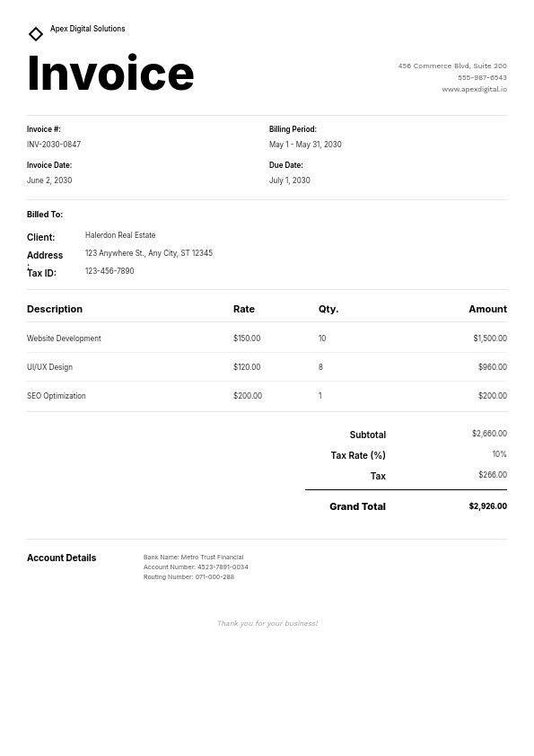Click the 'Billed To:' heading
The image size is (534, 756).
[45, 215]
